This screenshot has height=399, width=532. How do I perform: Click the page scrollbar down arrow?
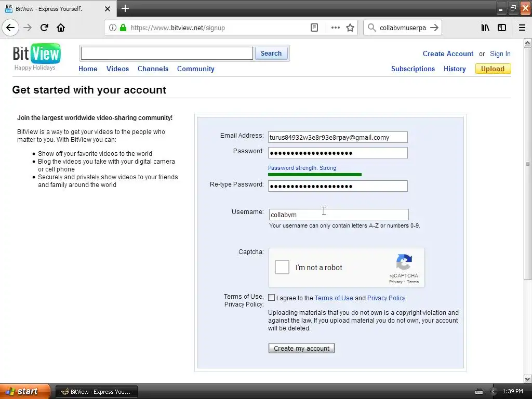tap(527, 379)
